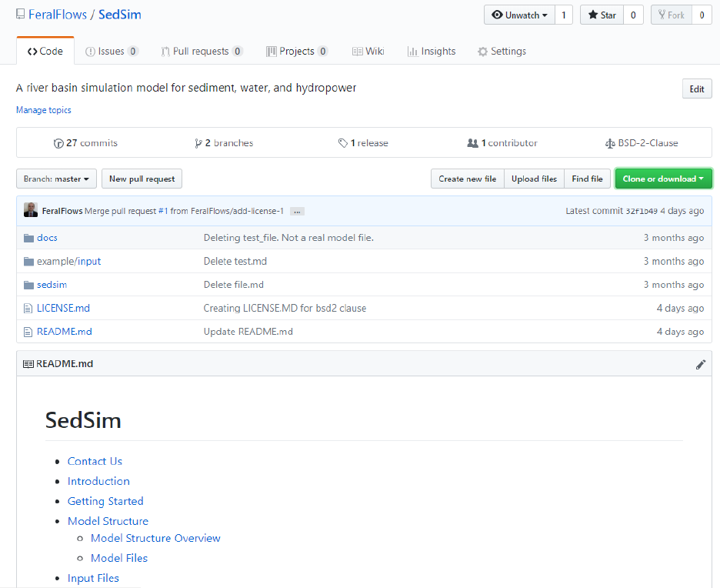Click the pencil icon to edit README.md
Image resolution: width=720 pixels, height=588 pixels.
coord(700,364)
